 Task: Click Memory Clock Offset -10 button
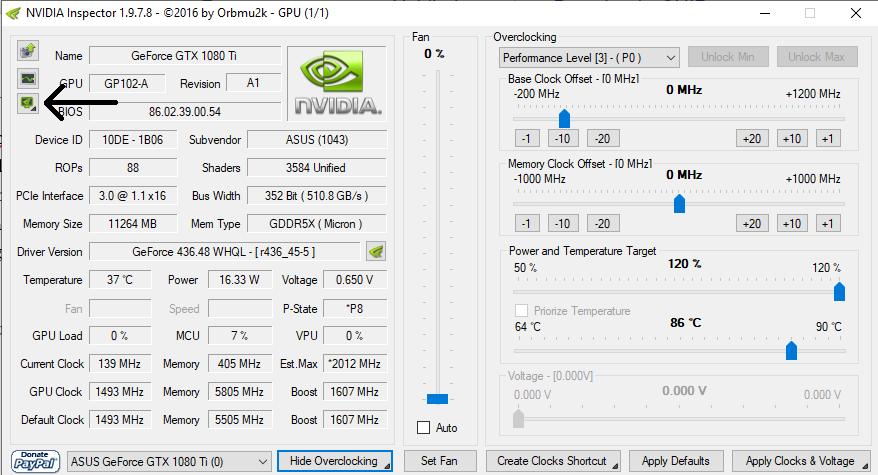pyautogui.click(x=563, y=223)
